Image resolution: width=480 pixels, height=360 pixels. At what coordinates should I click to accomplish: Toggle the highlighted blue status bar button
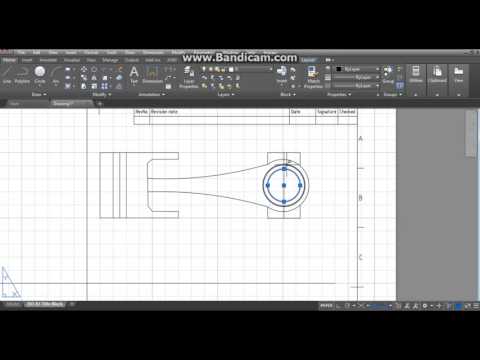point(459,305)
